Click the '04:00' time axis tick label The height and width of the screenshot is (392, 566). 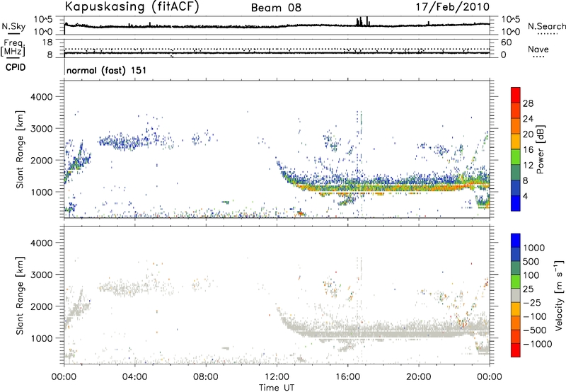[x=135, y=377]
